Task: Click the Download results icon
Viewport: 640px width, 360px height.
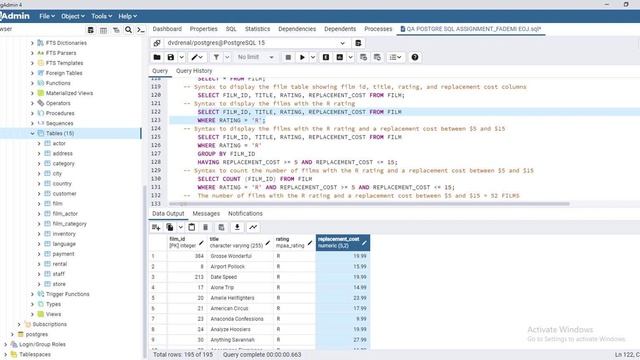Action: [237, 227]
